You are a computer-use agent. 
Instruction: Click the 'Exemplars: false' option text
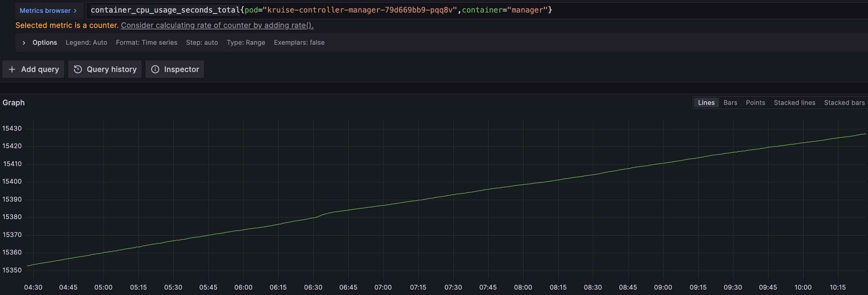pos(299,43)
